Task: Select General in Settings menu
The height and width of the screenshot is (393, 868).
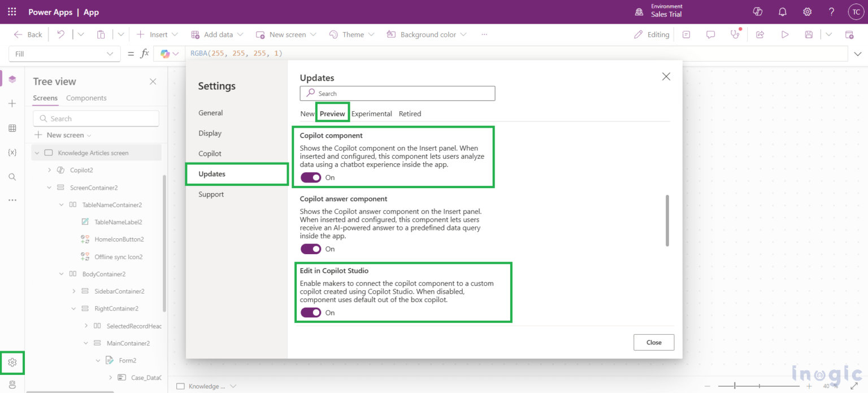Action: [x=210, y=113]
